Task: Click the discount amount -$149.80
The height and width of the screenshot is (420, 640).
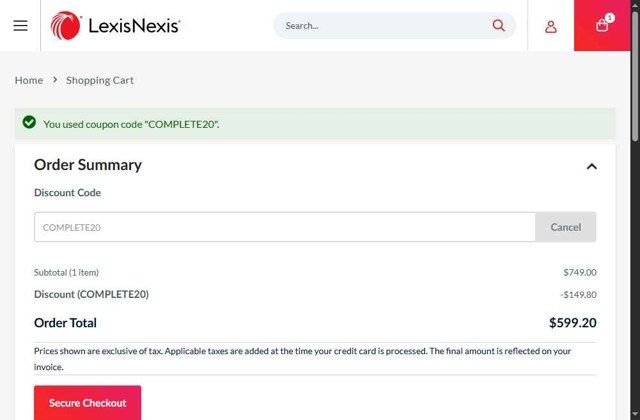Action: (578, 294)
